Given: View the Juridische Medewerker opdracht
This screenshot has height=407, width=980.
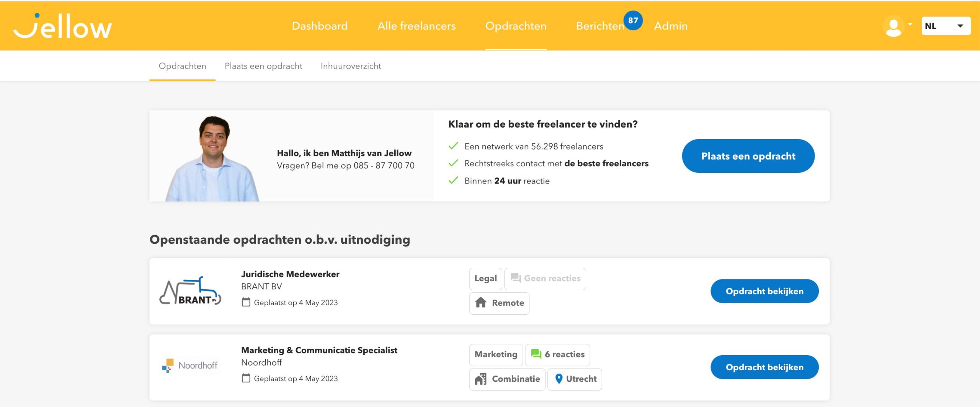Looking at the screenshot, I should 764,291.
